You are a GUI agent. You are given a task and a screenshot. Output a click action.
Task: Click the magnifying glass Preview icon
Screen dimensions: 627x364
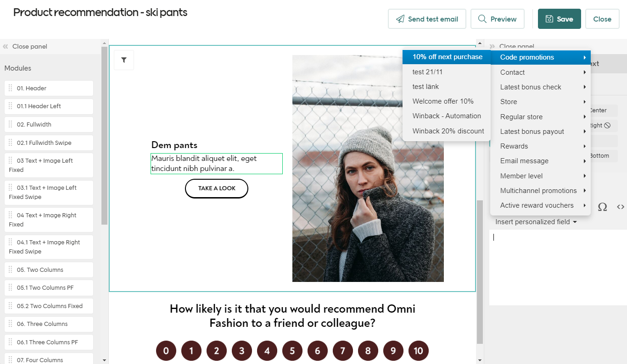[482, 19]
